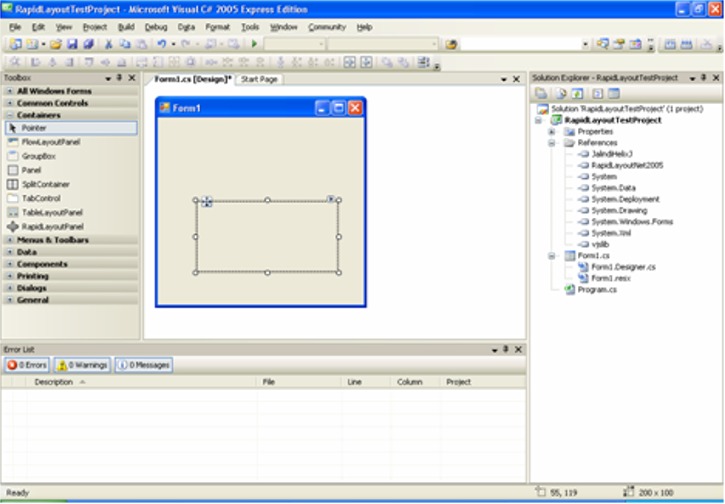Click the Tab Order layout icon
This screenshot has height=504, width=725.
click(x=423, y=62)
